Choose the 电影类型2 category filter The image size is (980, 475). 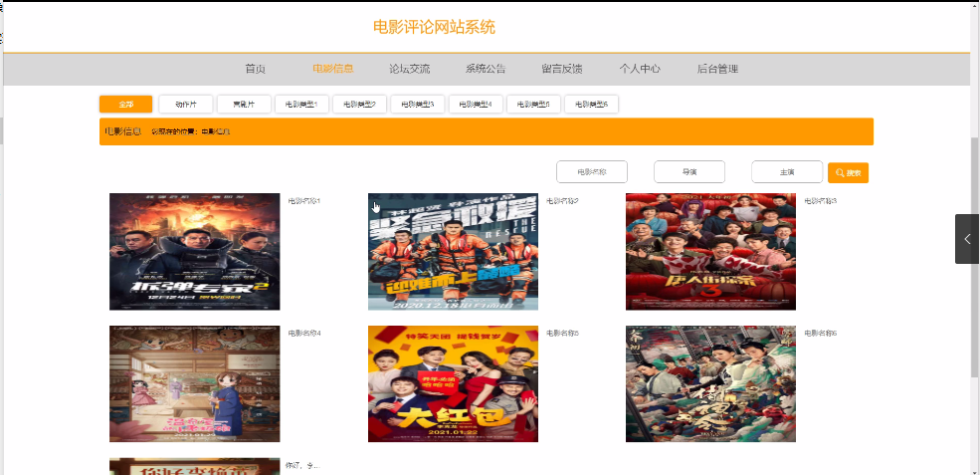(359, 104)
